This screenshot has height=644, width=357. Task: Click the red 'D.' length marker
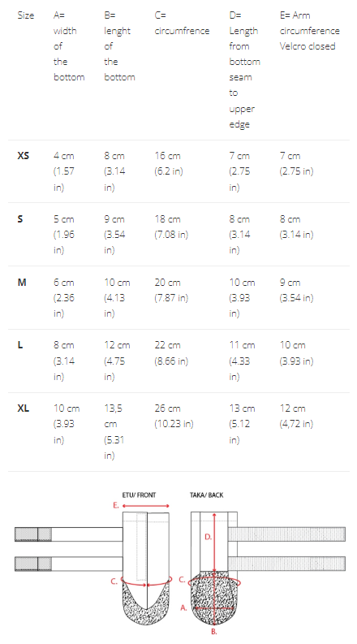coord(208,537)
